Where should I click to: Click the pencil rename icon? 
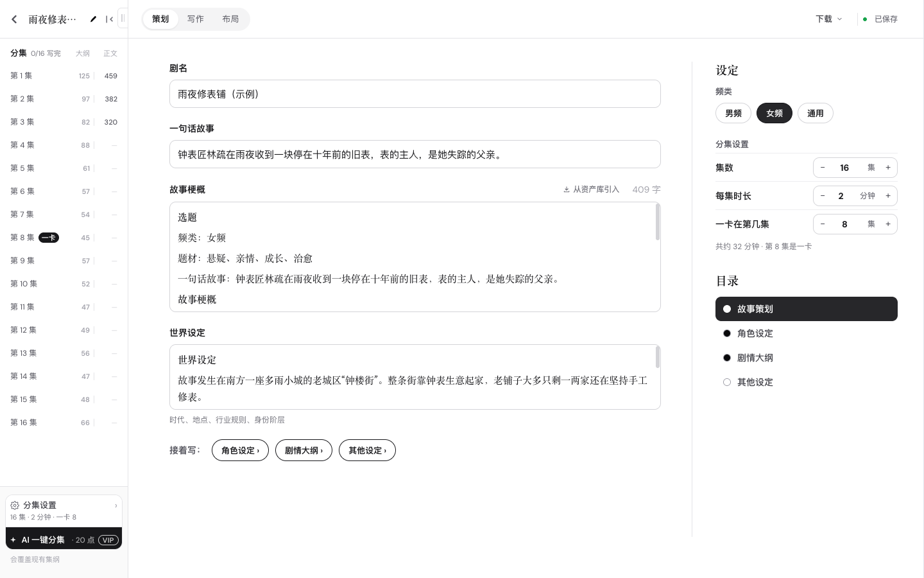pos(93,19)
